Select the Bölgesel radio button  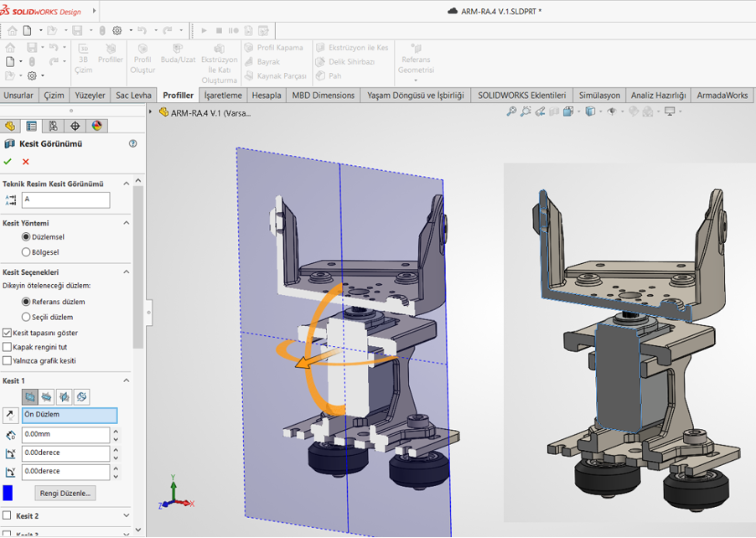26,251
